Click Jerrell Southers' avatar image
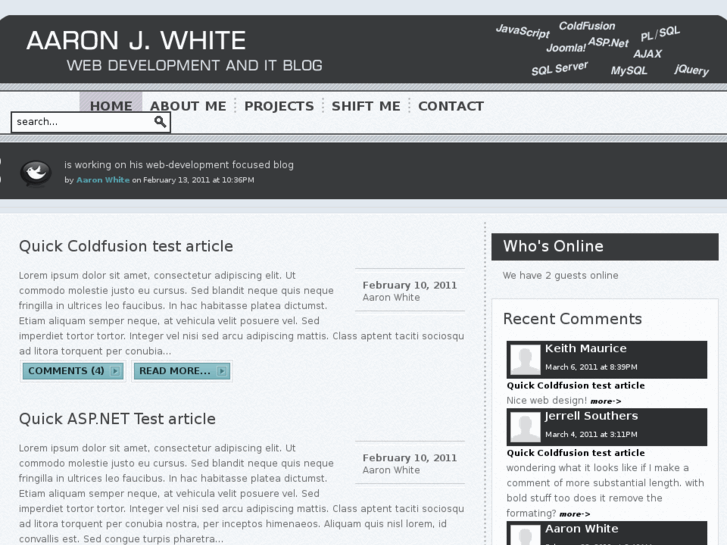Screen dimensions: 727x545 click(x=525, y=427)
